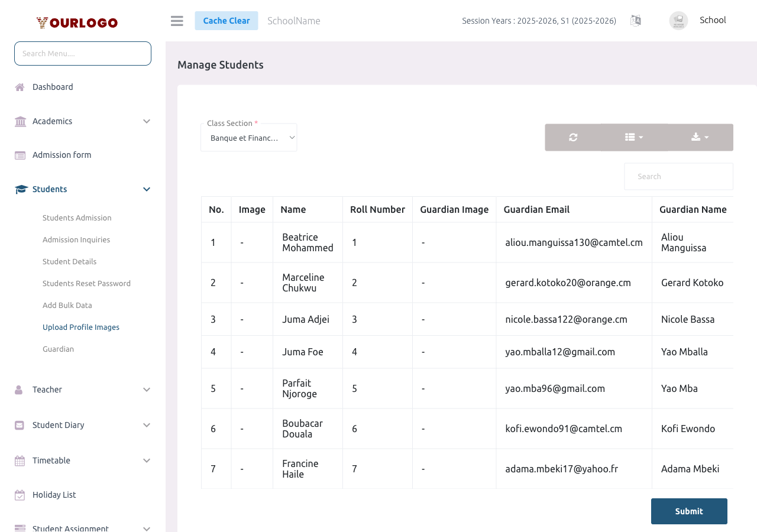Open the Upload Profile Images page
Screen dimensions: 757x532
tap(80, 326)
